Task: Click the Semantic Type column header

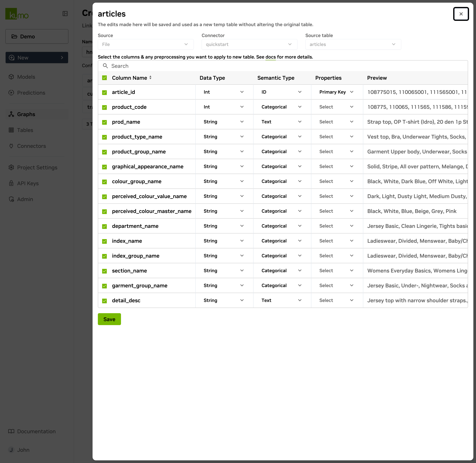Action: pyautogui.click(x=276, y=78)
